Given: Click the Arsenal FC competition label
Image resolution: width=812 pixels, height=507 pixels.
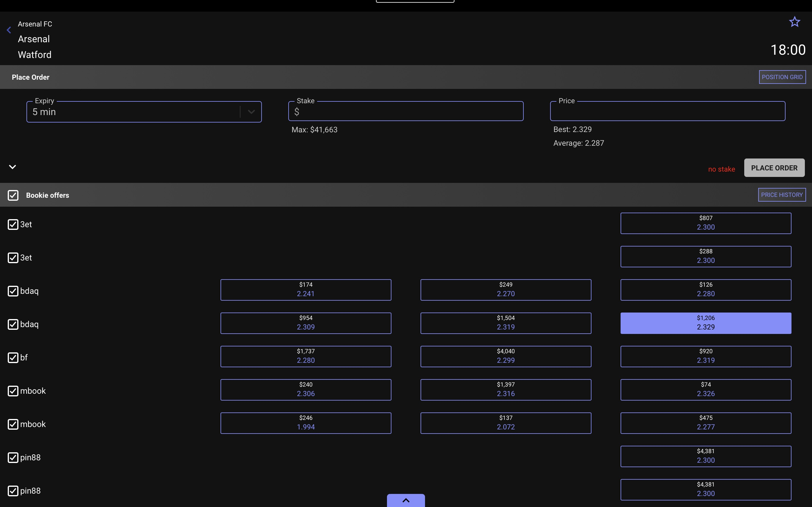Looking at the screenshot, I should 35,24.
